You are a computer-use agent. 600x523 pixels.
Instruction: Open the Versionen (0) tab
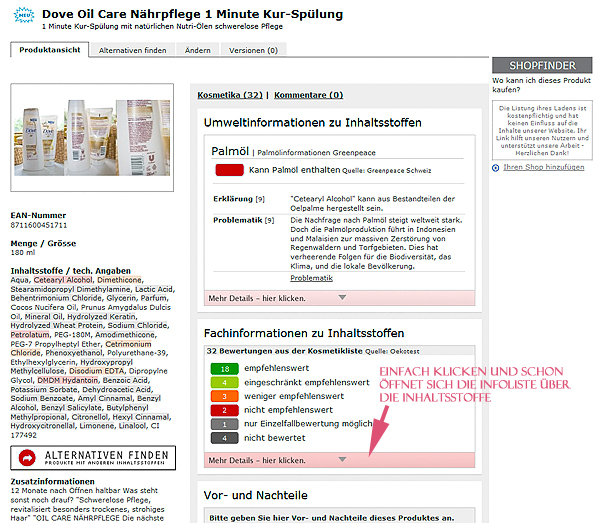[253, 49]
